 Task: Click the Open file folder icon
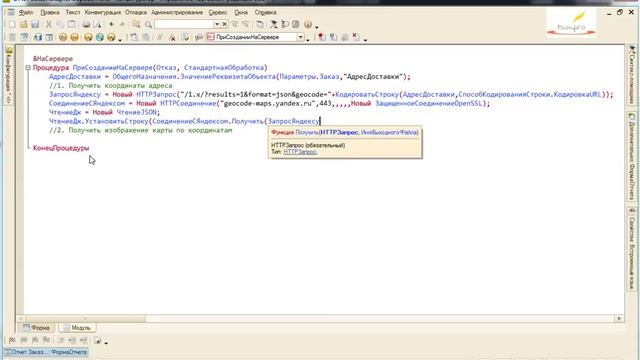[24, 24]
